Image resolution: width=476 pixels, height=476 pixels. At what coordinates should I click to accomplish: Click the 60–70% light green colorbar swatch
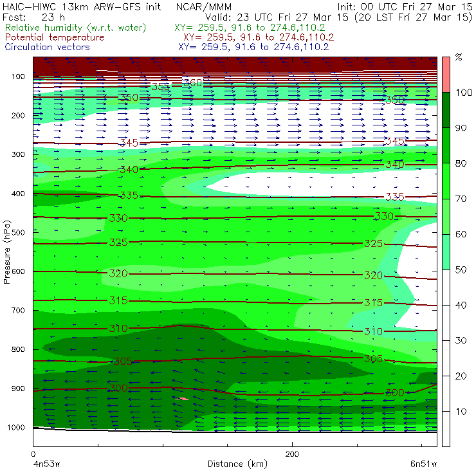tap(446, 216)
